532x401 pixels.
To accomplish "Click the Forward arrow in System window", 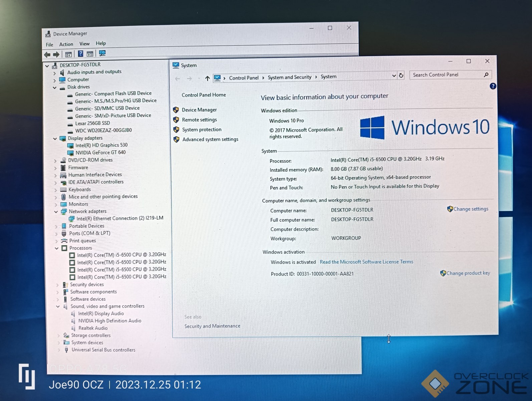I will pyautogui.click(x=189, y=79).
